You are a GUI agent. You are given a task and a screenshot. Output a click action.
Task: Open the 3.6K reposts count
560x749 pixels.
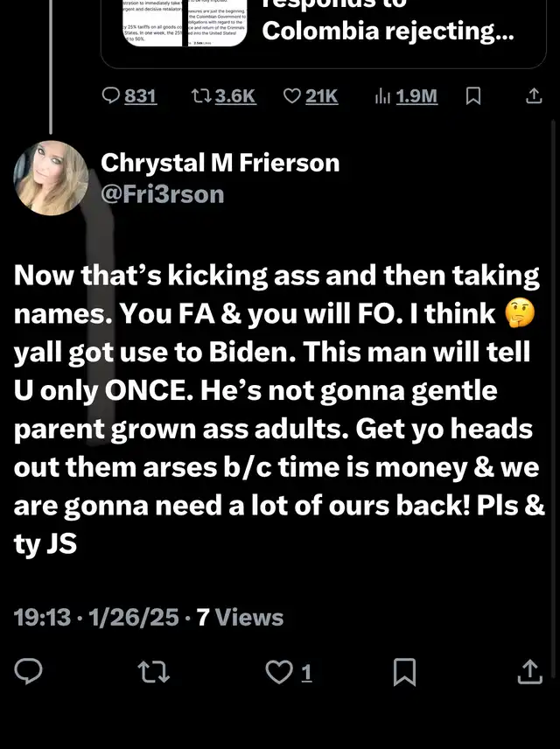[235, 96]
